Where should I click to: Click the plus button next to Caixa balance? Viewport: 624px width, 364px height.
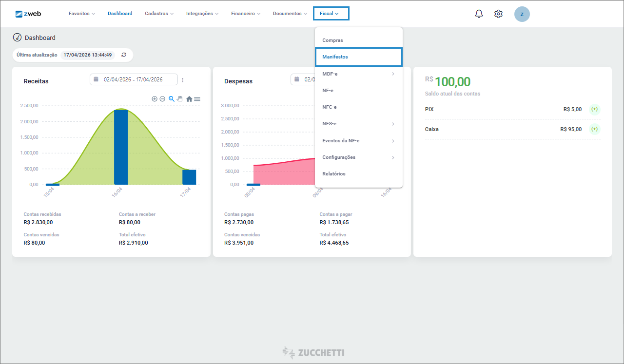(x=594, y=129)
